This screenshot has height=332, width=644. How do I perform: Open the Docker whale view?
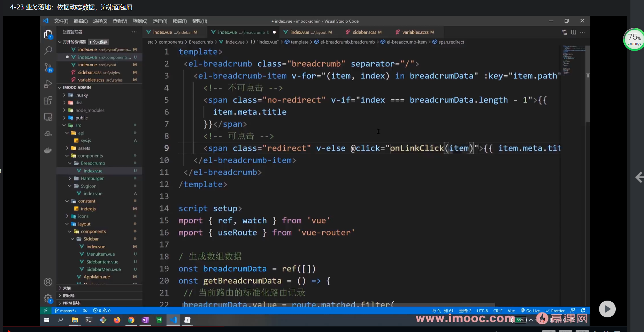[x=48, y=150]
